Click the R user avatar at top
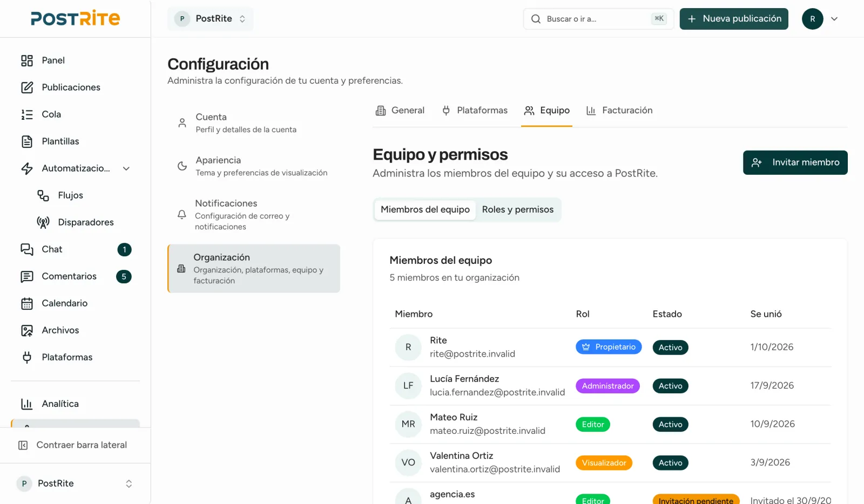The width and height of the screenshot is (864, 504). (x=813, y=19)
